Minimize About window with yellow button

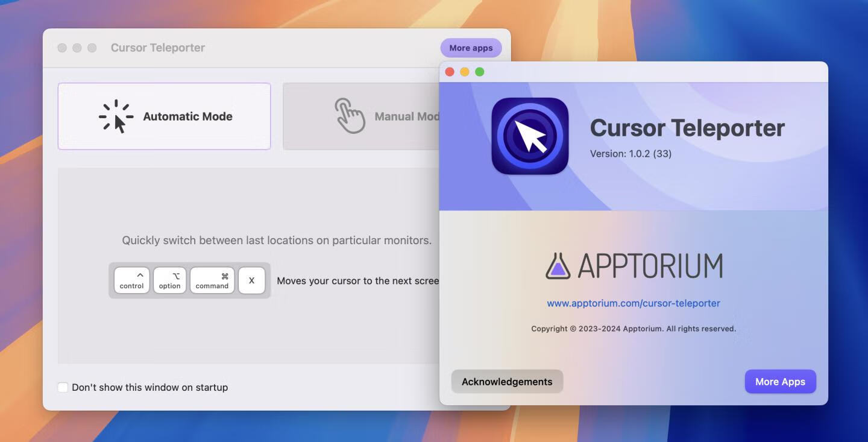pyautogui.click(x=465, y=72)
